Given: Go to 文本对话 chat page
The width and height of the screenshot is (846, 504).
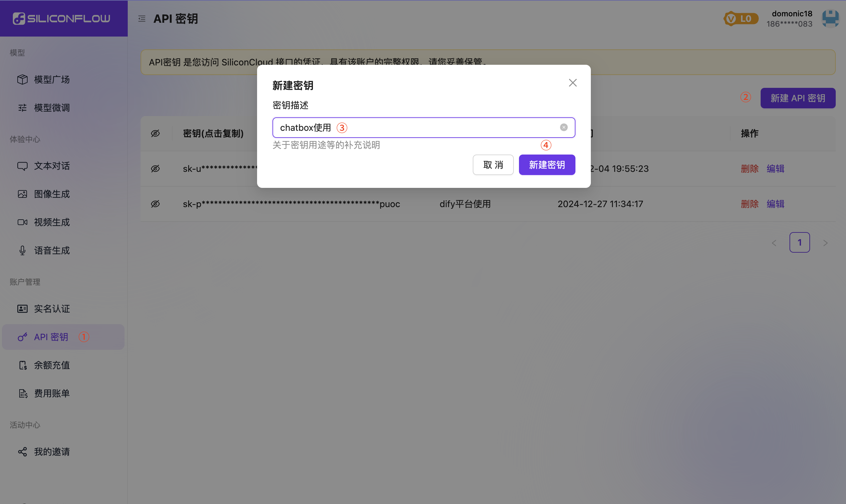Looking at the screenshot, I should point(52,166).
